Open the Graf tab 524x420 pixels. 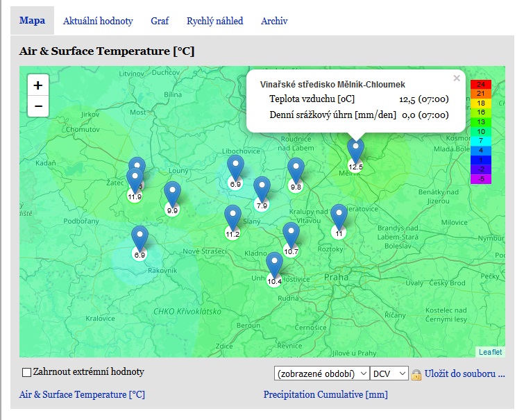point(160,21)
